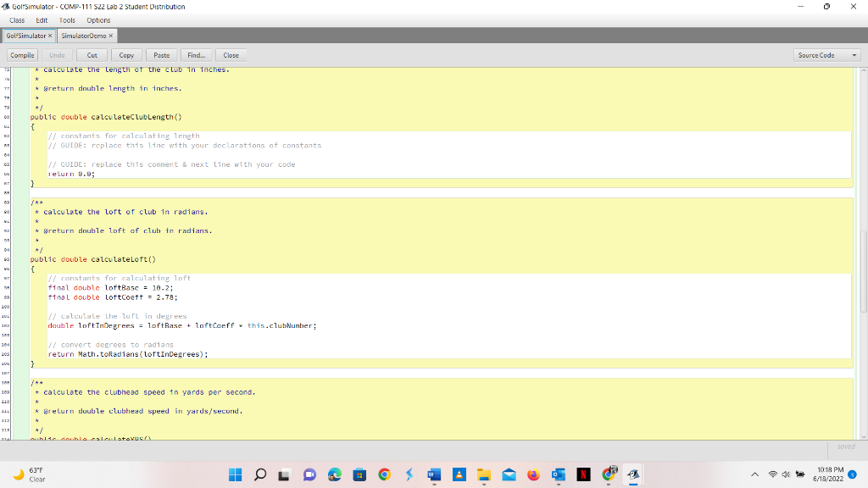Open Google Chrome from the taskbar
Screen dimensions: 868x488
(384, 474)
